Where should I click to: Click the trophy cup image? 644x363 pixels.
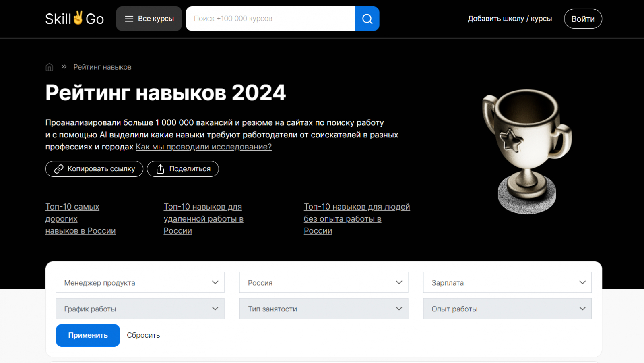click(526, 151)
